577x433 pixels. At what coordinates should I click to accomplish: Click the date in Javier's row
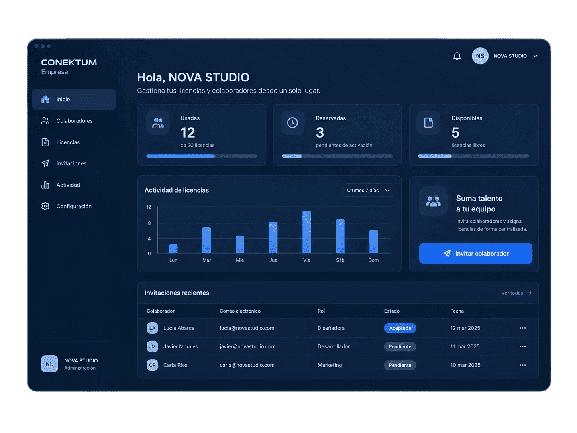pos(465,346)
